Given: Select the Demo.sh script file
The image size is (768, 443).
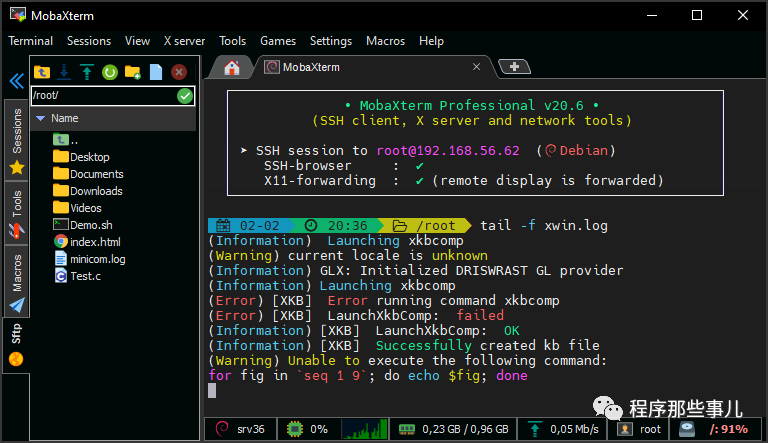Looking at the screenshot, I should [x=83, y=225].
